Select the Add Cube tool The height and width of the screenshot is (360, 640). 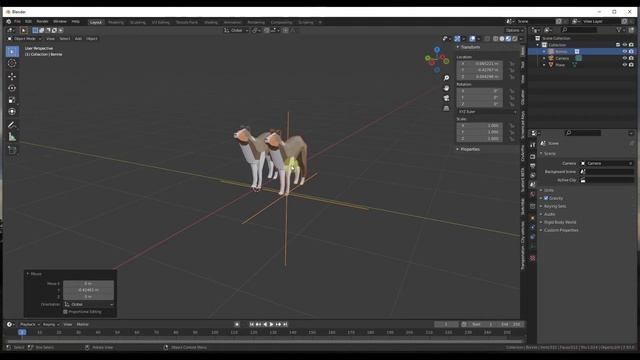(x=12, y=150)
